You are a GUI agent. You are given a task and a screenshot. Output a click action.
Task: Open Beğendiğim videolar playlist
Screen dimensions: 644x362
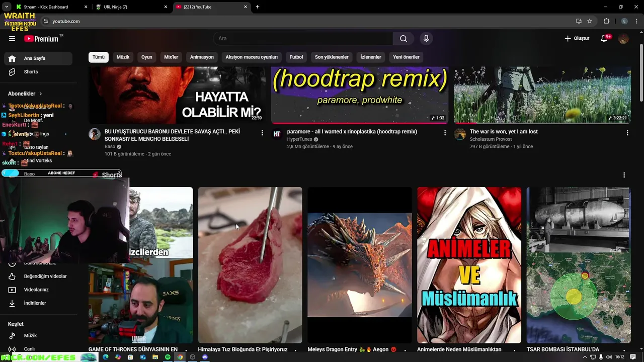[x=38, y=276]
